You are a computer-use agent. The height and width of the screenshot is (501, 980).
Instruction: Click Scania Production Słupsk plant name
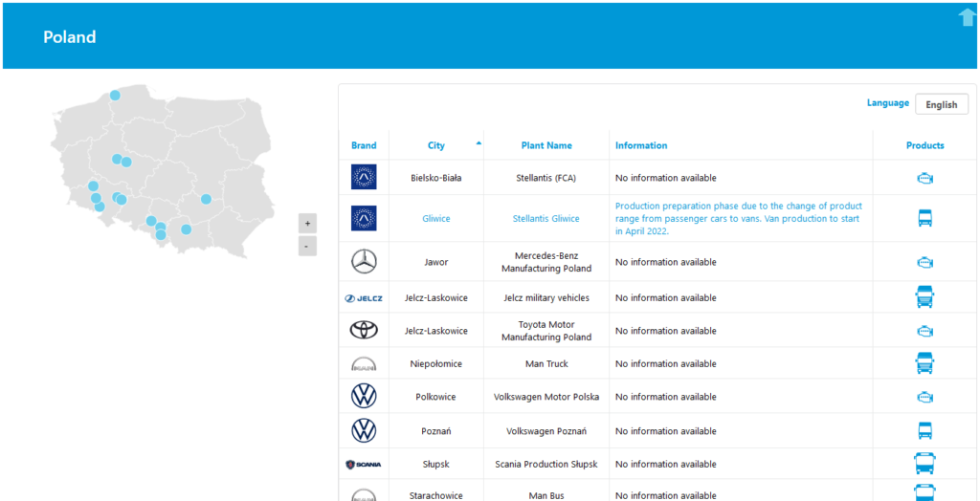(x=546, y=464)
